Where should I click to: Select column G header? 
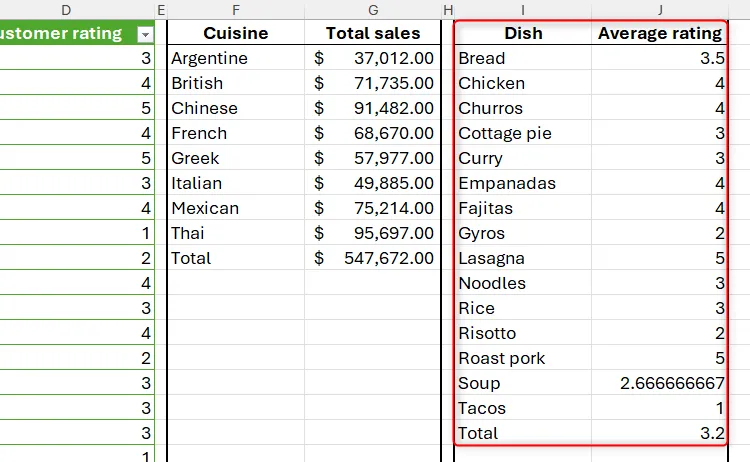point(373,10)
